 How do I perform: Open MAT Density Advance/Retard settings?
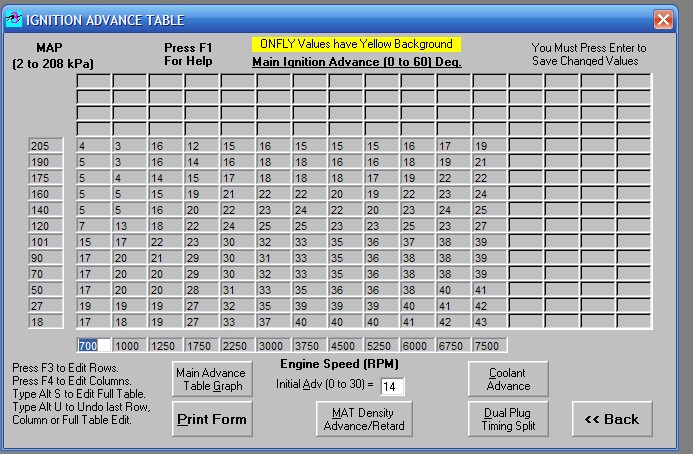[x=357, y=419]
